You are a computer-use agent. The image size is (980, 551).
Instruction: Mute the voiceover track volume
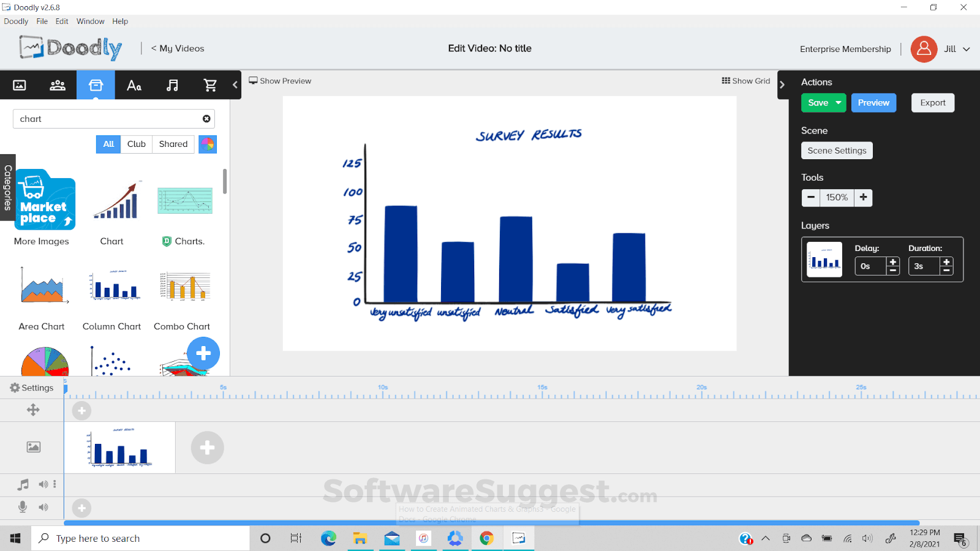pos(43,507)
